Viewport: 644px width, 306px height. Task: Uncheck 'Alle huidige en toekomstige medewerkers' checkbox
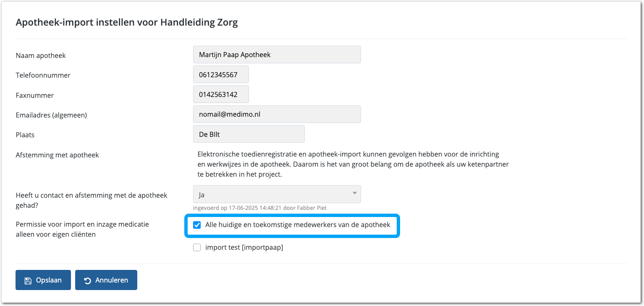click(x=197, y=225)
